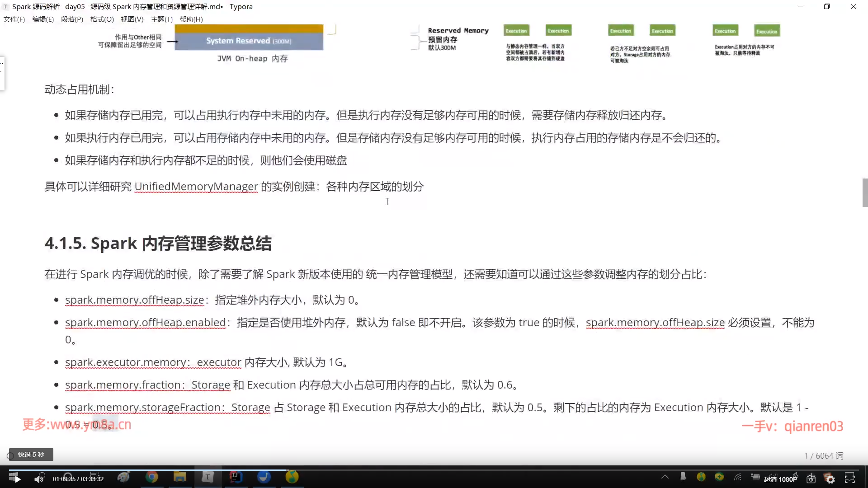Image resolution: width=868 pixels, height=488 pixels.
Task: Take a video screenshot with camera icon
Action: pos(811,479)
